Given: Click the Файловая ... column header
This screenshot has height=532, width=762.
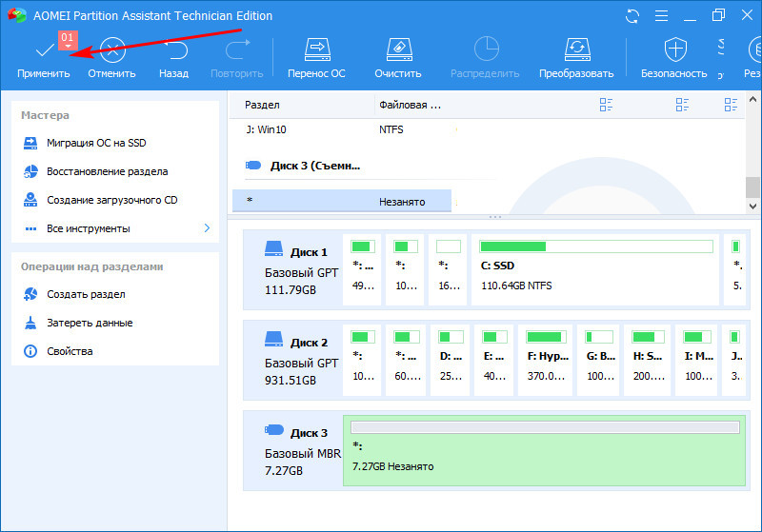Looking at the screenshot, I should 410,105.
